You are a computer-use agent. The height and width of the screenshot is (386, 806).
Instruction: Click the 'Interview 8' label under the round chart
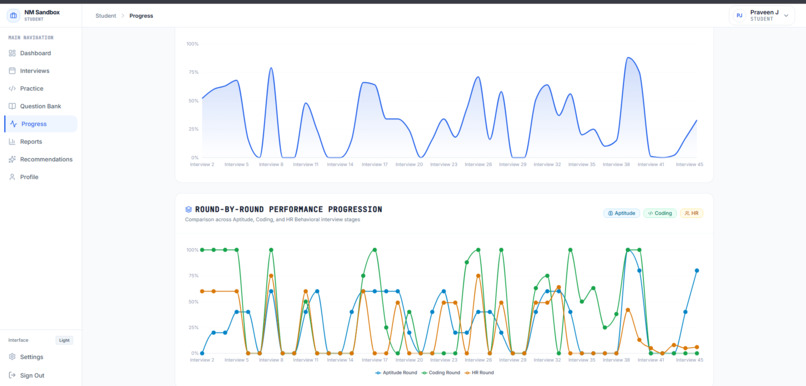[x=271, y=360]
